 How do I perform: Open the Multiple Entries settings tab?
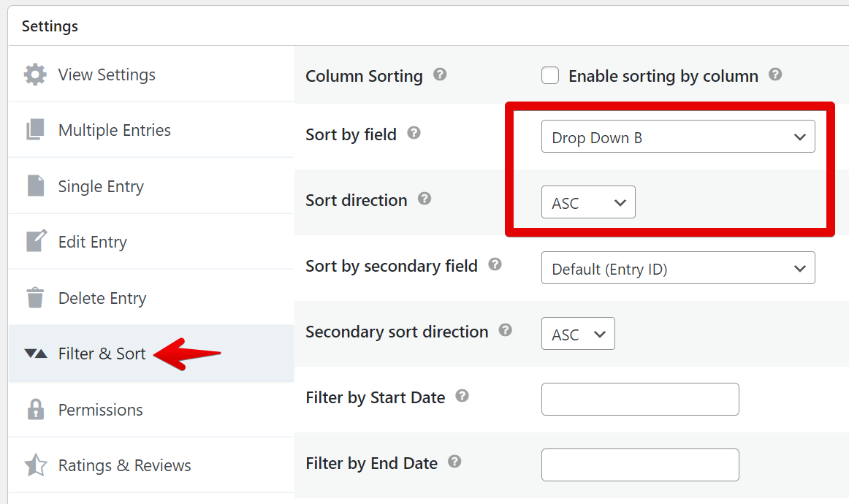pyautogui.click(x=115, y=130)
